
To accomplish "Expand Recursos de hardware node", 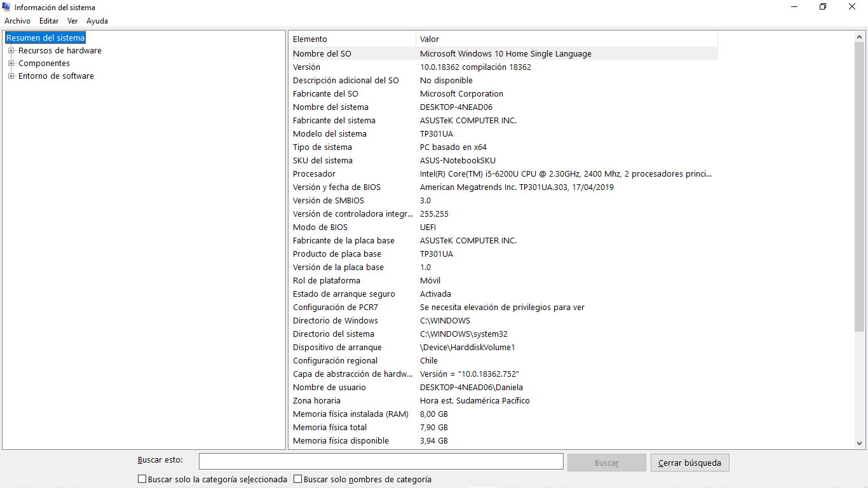I will click(x=11, y=51).
